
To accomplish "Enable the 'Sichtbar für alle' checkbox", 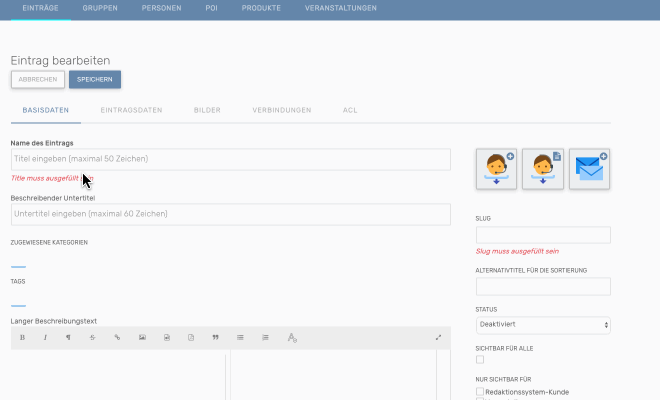I will click(x=480, y=359).
